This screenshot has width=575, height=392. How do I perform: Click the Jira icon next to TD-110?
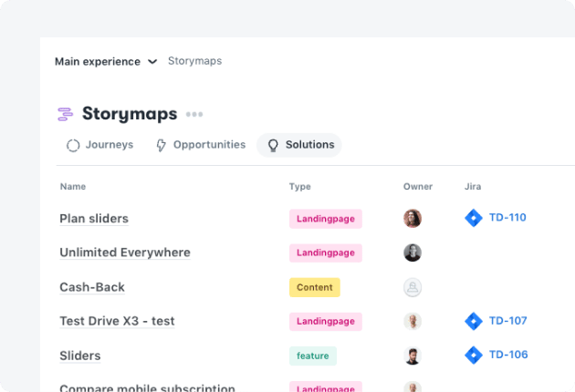click(x=474, y=218)
